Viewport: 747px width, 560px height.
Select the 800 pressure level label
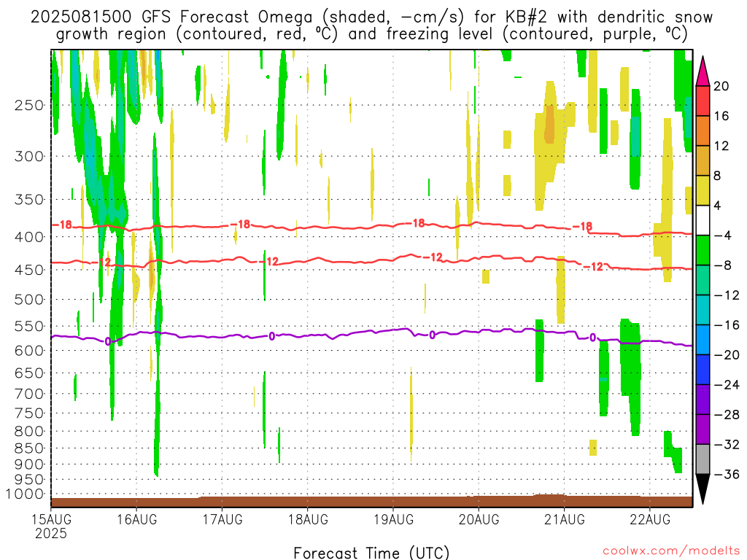(x=29, y=432)
